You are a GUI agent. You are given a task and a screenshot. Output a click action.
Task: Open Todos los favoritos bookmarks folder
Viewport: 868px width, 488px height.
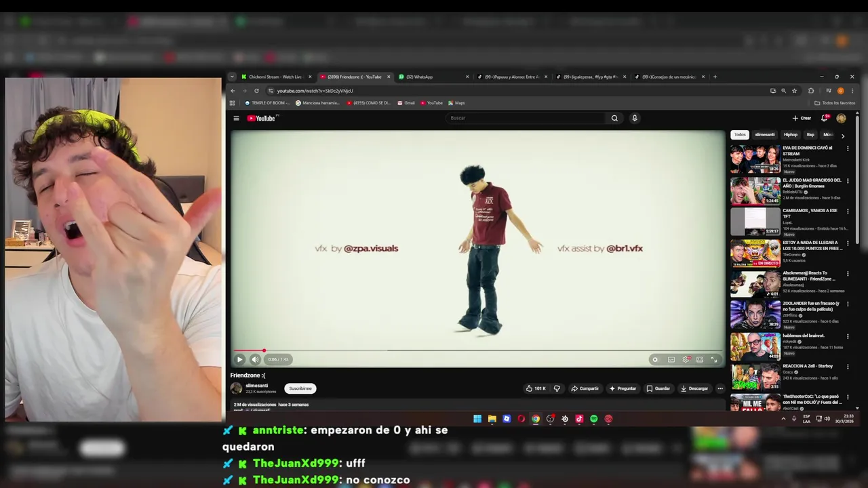(835, 103)
